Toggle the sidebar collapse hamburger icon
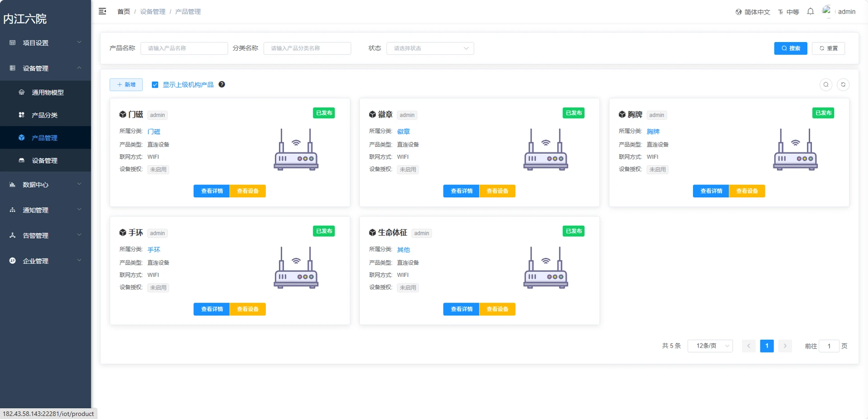This screenshot has height=419, width=868. click(103, 11)
